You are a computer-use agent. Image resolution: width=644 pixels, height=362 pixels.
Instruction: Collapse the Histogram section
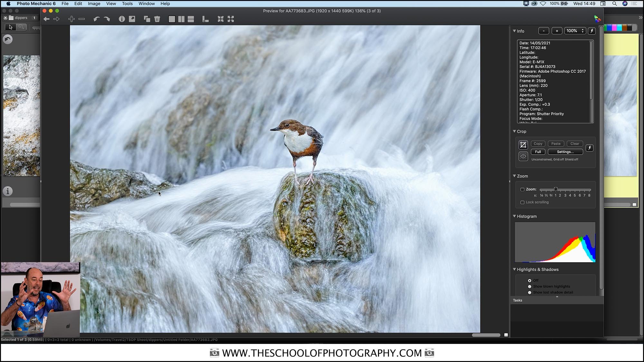pyautogui.click(x=514, y=216)
